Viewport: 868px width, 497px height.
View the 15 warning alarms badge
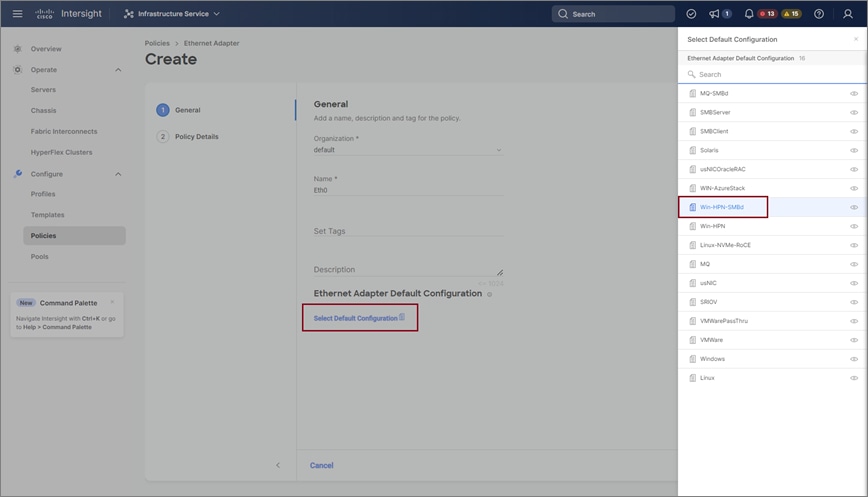[791, 14]
